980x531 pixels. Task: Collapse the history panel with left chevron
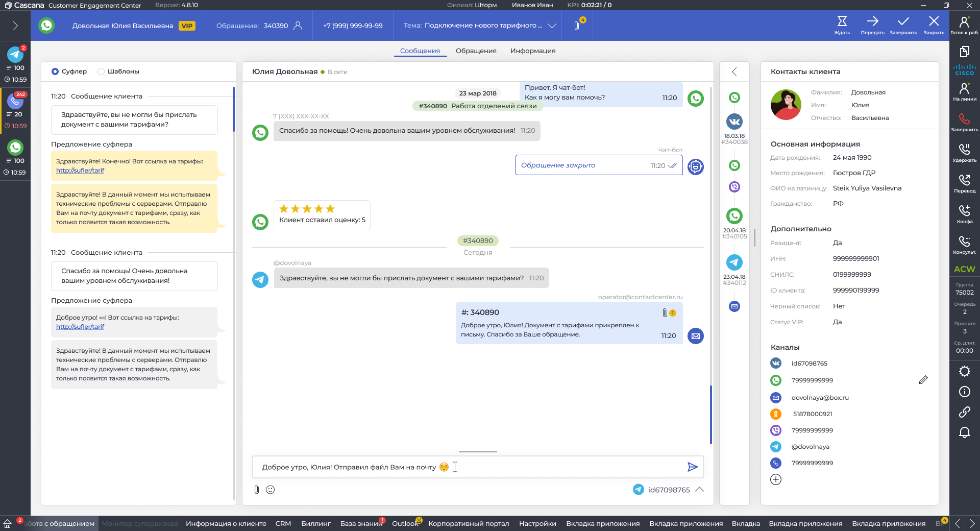pos(734,72)
